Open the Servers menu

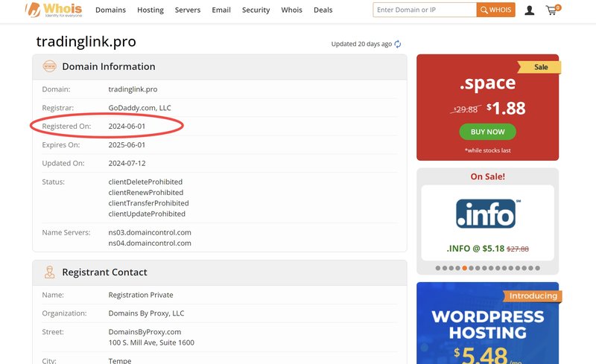tap(188, 10)
